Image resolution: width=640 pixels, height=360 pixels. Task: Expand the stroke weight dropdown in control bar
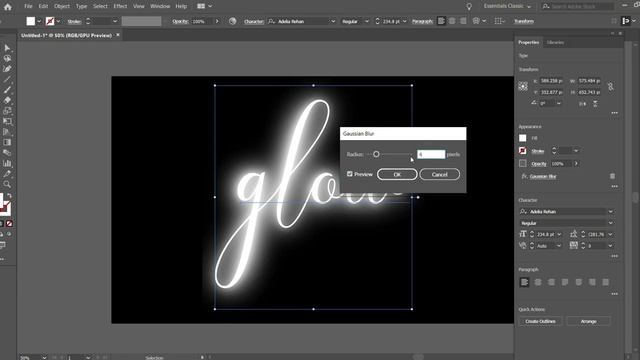pyautogui.click(x=115, y=21)
